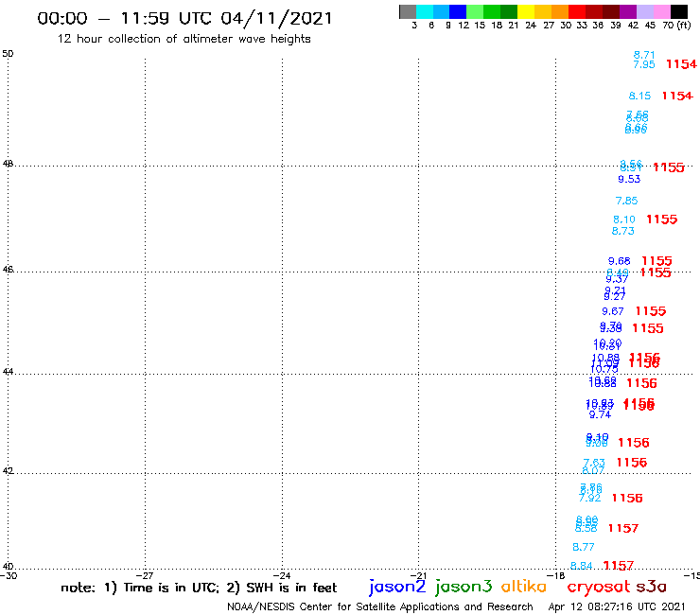The image size is (700, 615).
Task: Click the "Apr 12 08:27:16 UTC 2021" creation timestamp
Action: click(617, 607)
